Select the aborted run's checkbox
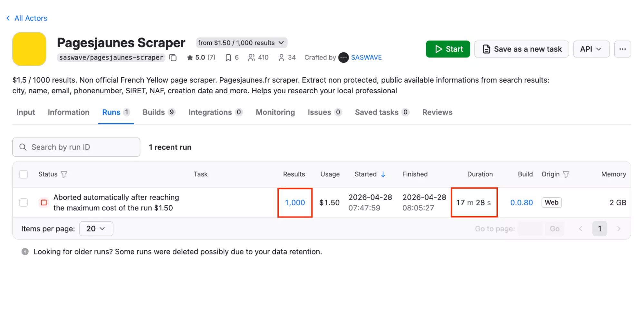 (x=24, y=203)
